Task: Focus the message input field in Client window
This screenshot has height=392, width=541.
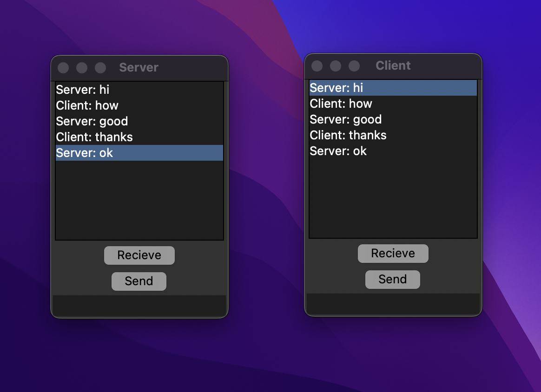Action: point(393,303)
